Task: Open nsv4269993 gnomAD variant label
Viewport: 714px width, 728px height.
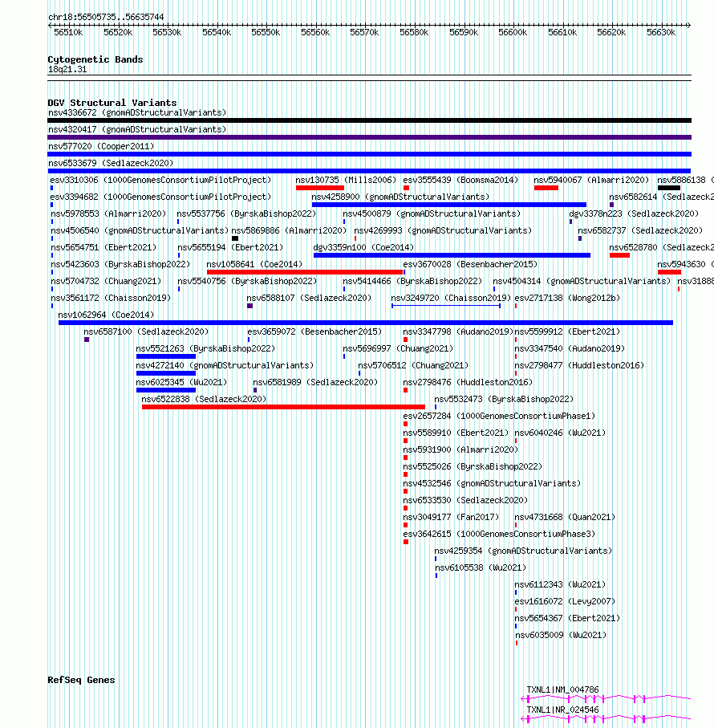Action: [x=443, y=230]
